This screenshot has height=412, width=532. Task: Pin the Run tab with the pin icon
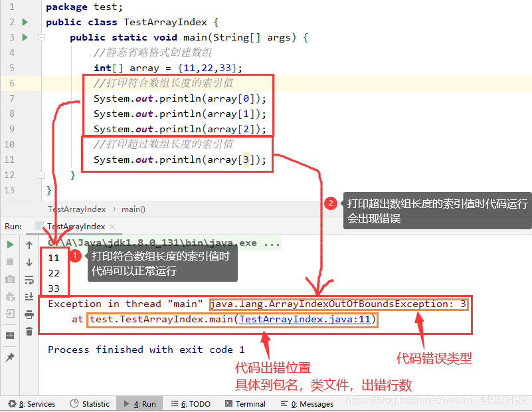(10, 357)
